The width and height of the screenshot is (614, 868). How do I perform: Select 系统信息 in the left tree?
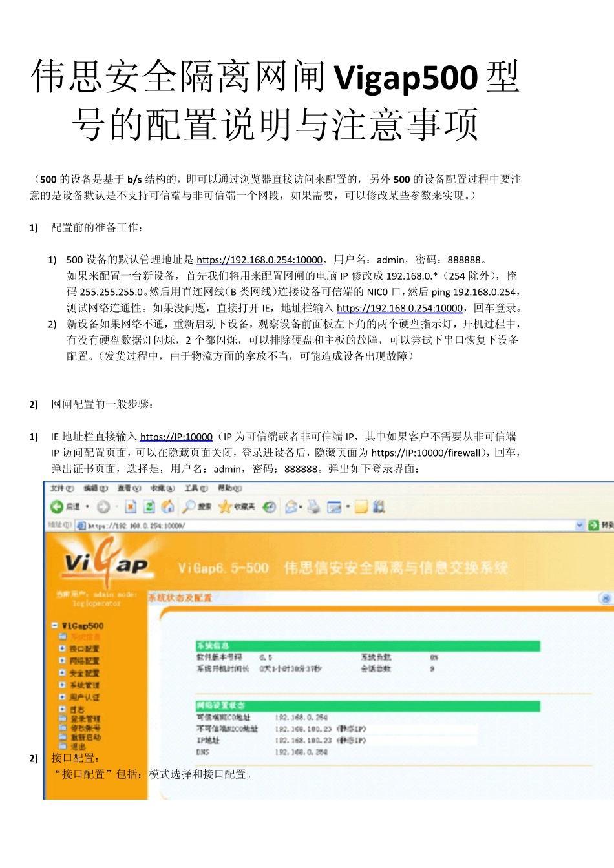(x=85, y=637)
